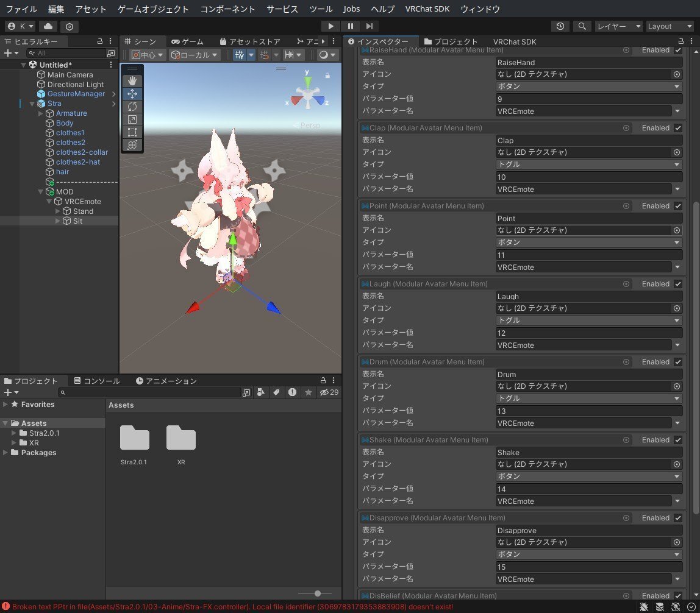Select the Hand view tool

coord(132,81)
